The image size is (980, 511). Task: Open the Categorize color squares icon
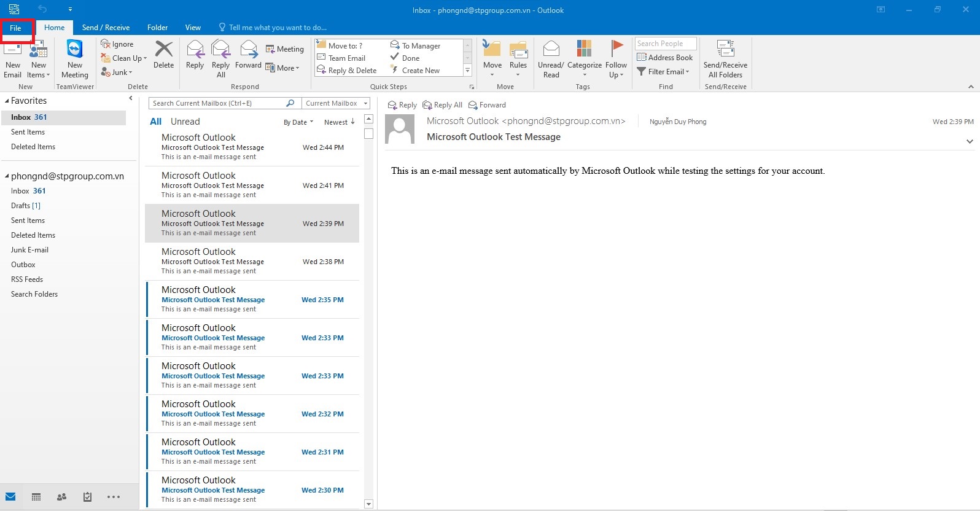click(x=584, y=49)
